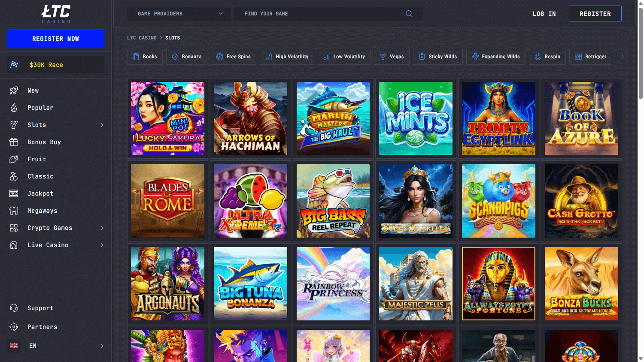Click the search magnifier icon

tap(408, 13)
